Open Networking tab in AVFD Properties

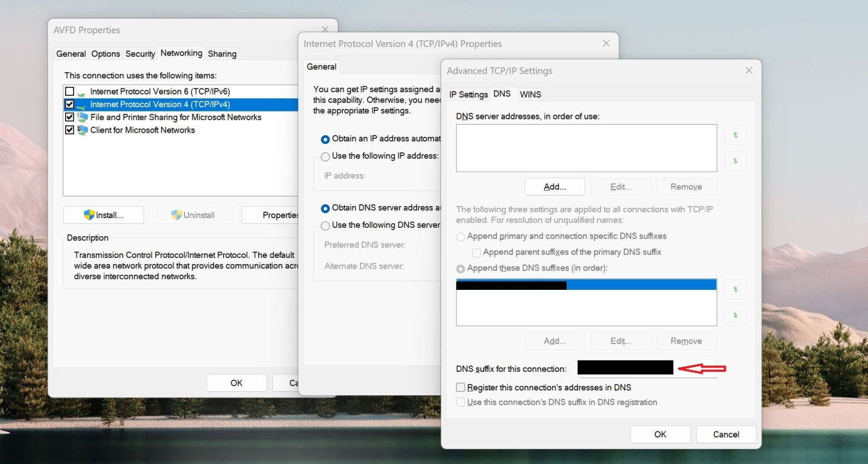click(181, 53)
